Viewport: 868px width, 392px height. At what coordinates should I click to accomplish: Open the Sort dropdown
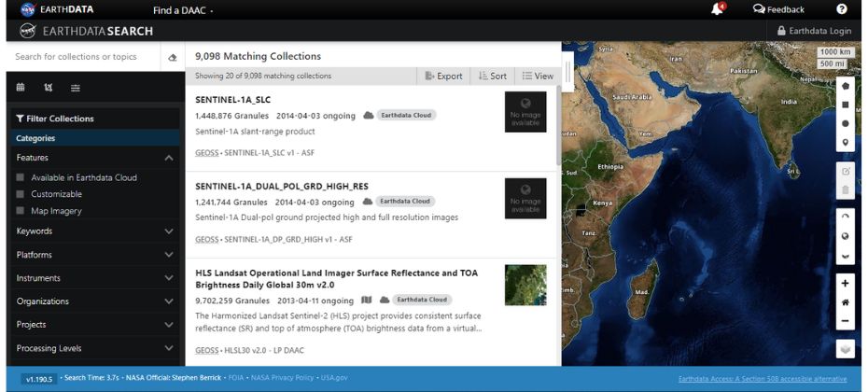coord(493,76)
